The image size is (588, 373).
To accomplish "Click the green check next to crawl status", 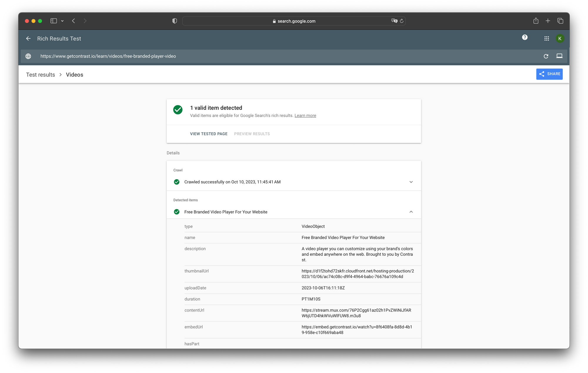I will click(x=177, y=182).
